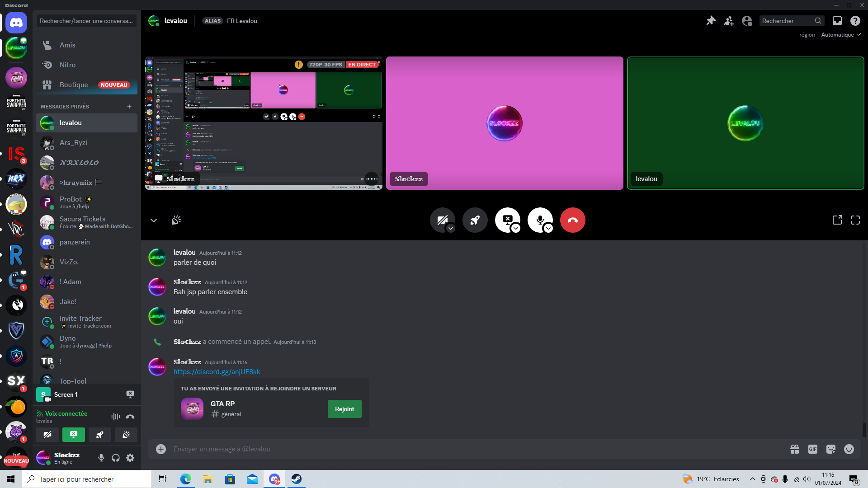This screenshot has height=488, width=868.
Task: Mute microphone in user panel
Action: coord(101,458)
